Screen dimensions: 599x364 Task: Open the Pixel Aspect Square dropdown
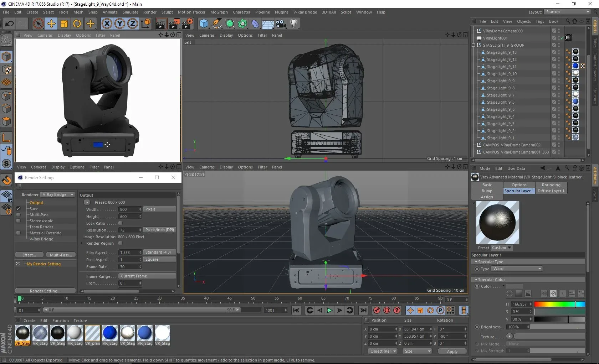click(159, 259)
